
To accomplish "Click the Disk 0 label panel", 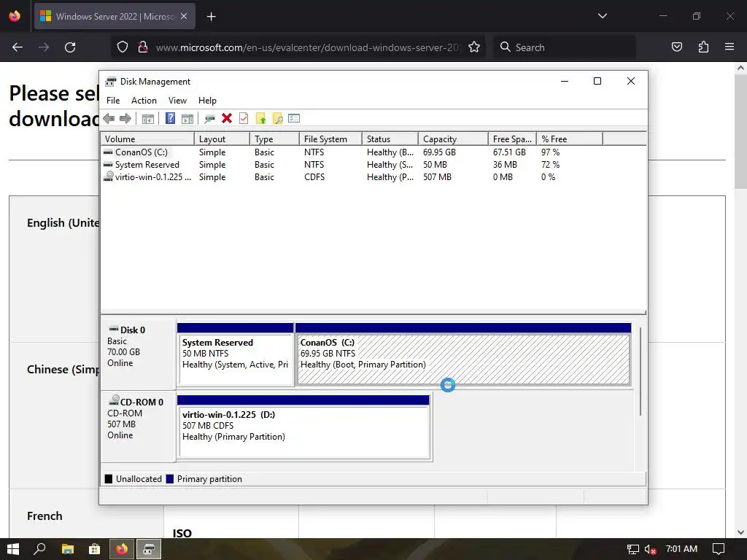I will tap(138, 354).
